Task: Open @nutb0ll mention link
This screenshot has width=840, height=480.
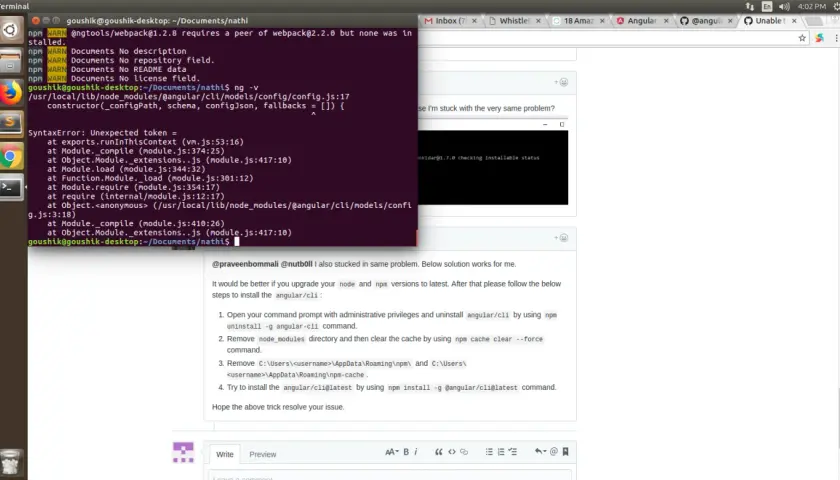Action: (x=296, y=264)
